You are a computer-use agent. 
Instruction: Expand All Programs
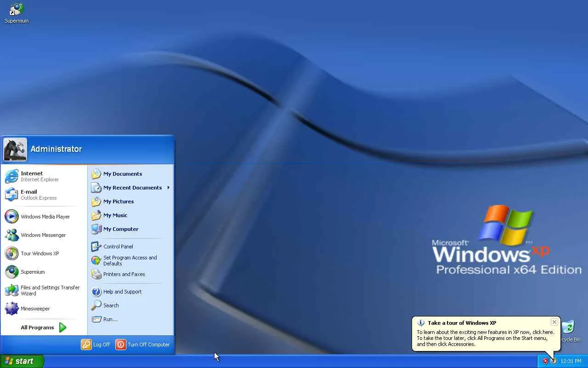point(44,328)
